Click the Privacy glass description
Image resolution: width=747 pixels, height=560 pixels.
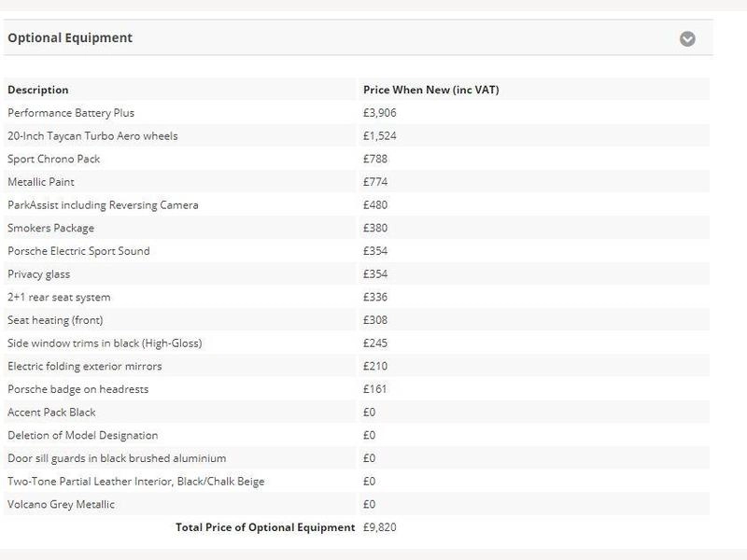[38, 274]
